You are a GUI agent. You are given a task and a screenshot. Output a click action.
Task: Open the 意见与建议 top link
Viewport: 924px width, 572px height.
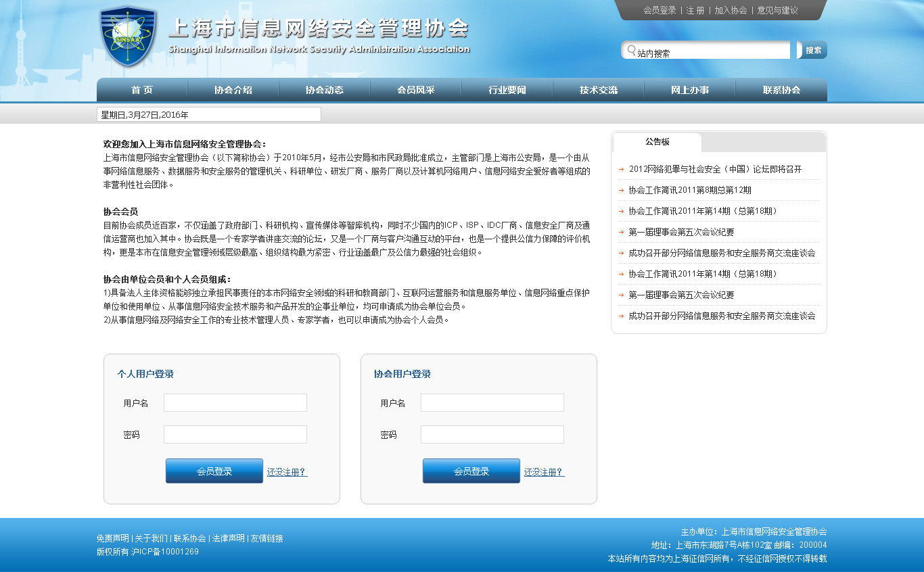(777, 10)
